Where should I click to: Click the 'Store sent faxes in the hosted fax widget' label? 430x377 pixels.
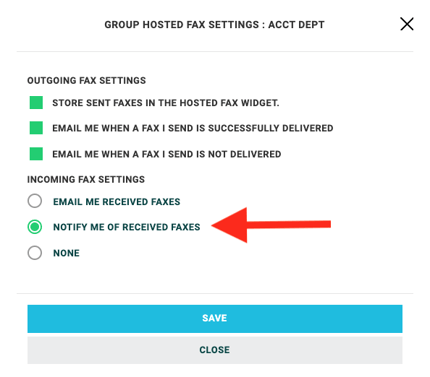(x=166, y=103)
